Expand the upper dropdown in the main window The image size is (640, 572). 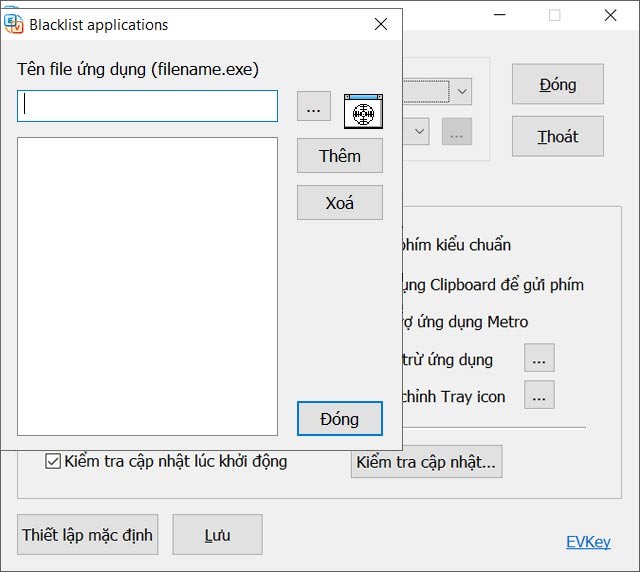(x=462, y=91)
